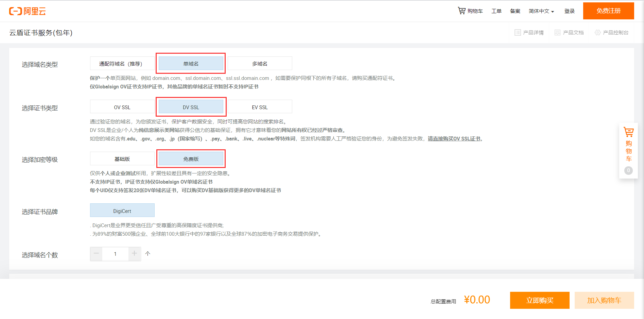Choose EV SSL certificate type

[260, 107]
